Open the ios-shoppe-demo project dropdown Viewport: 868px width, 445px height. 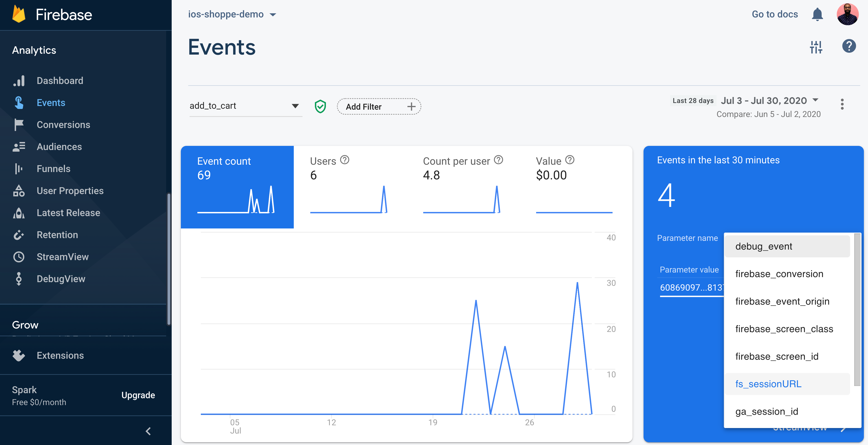pyautogui.click(x=232, y=14)
